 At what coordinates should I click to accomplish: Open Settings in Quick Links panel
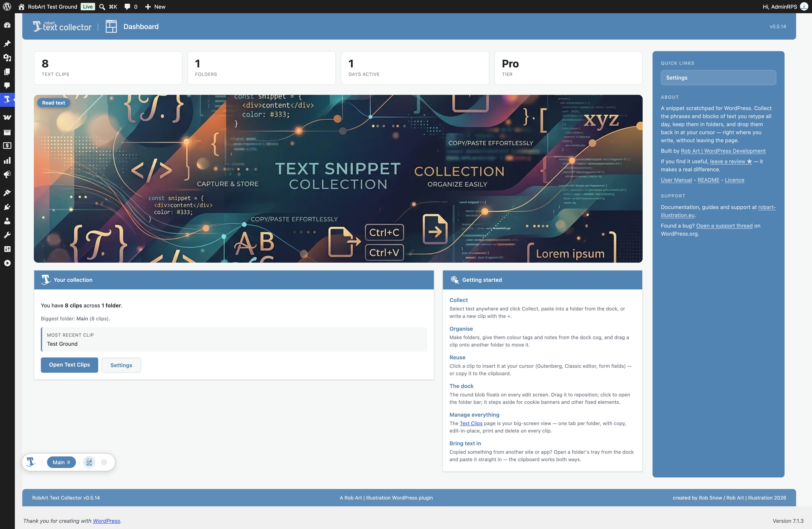pos(718,78)
